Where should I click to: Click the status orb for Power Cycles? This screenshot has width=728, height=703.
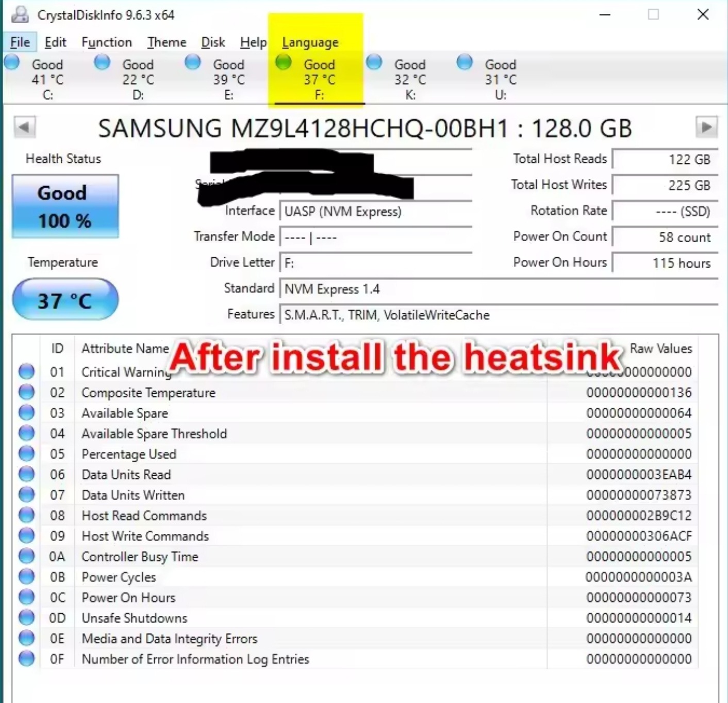[x=26, y=577]
